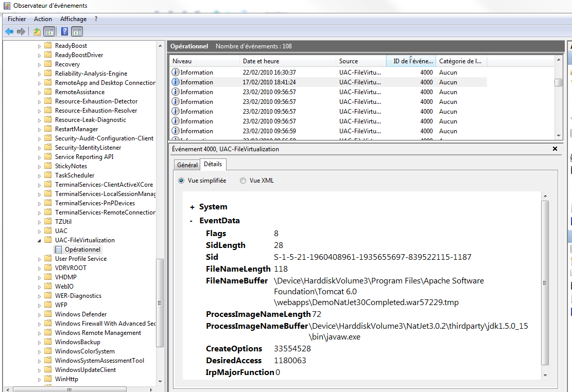
Task: Click the Forward arrow toolbar icon
Action: pyautogui.click(x=21, y=32)
